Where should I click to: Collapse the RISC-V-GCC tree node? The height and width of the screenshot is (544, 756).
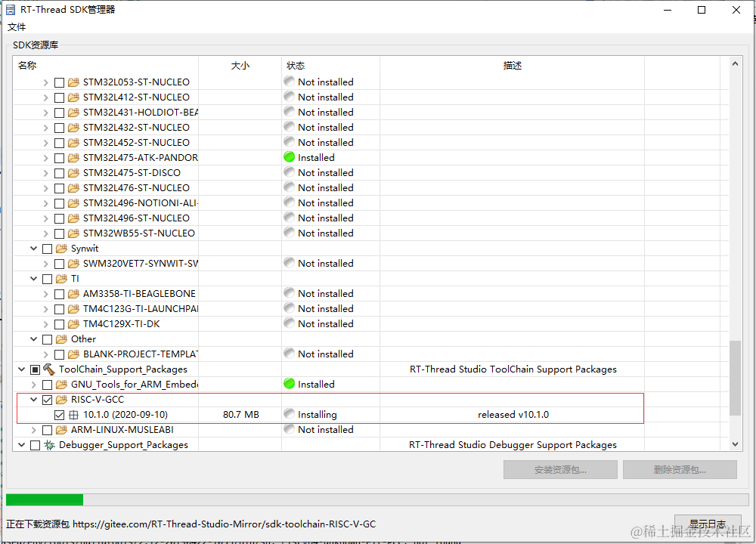tap(33, 400)
